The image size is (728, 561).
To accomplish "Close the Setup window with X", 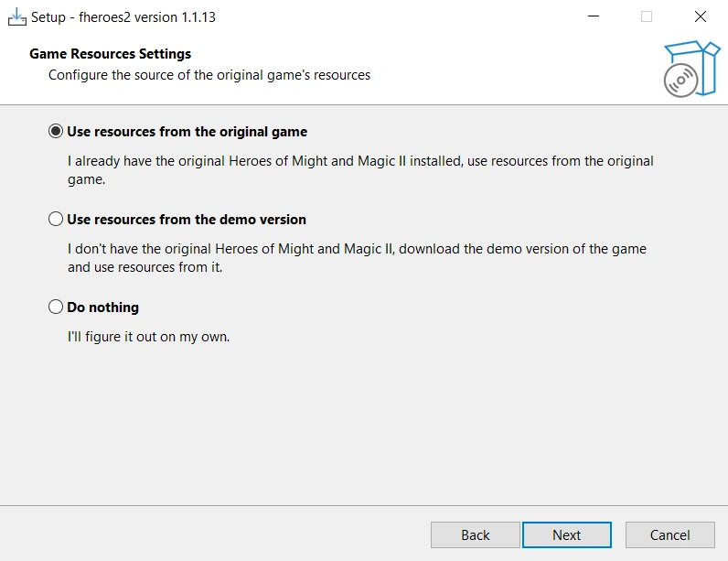I will point(701,16).
